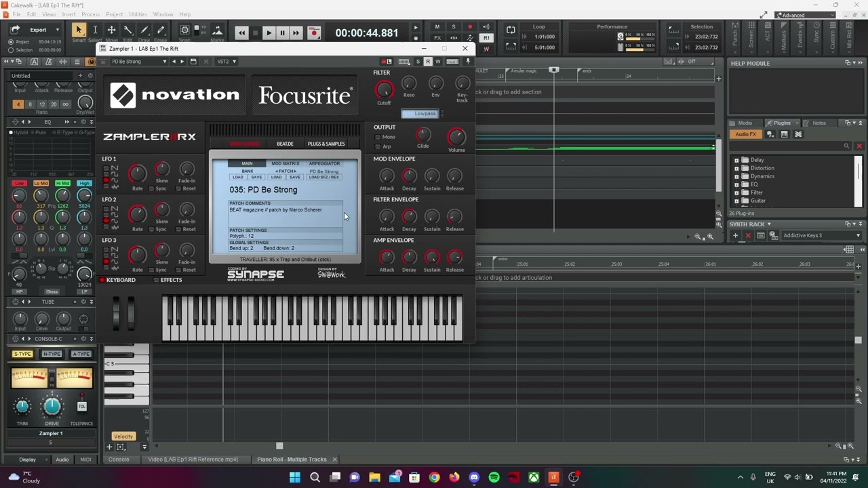Open the Process menu
The width and height of the screenshot is (868, 488).
[90, 14]
